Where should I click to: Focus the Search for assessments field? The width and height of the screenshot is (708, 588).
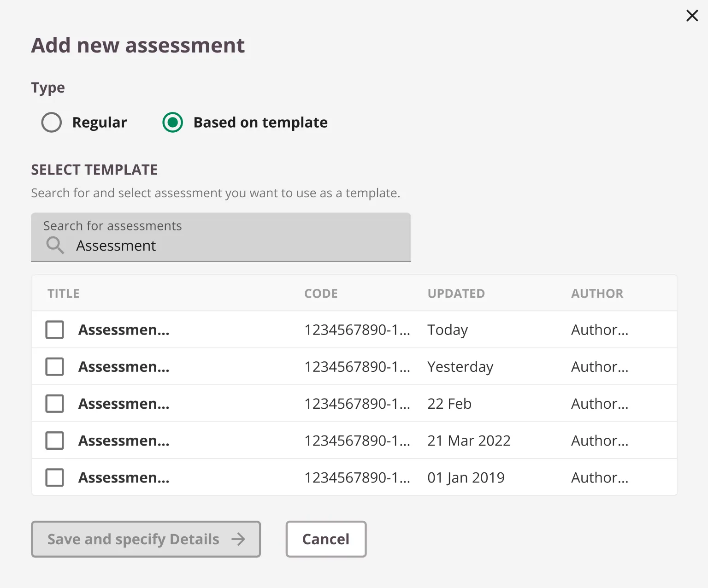pos(221,237)
